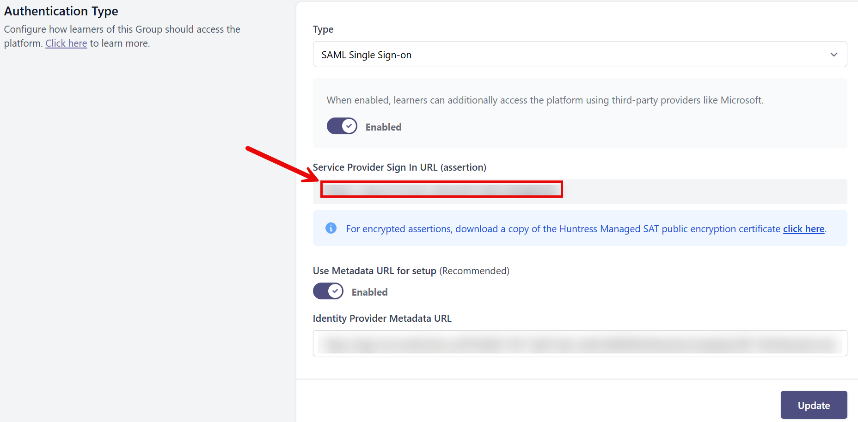
Task: Click the chevron arrow of the Type dropdown
Action: 833,55
